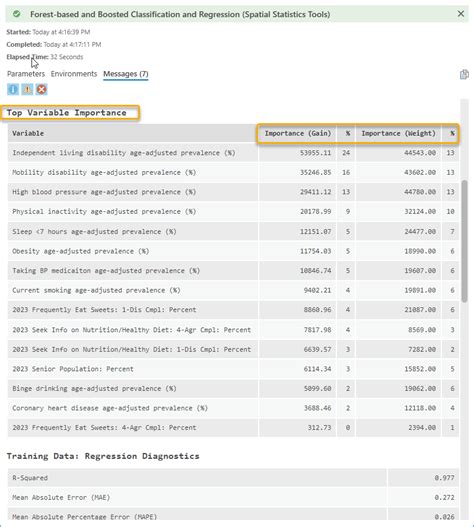The image size is (474, 527).
Task: Click the R-Squared diagnostics row
Action: click(233, 478)
